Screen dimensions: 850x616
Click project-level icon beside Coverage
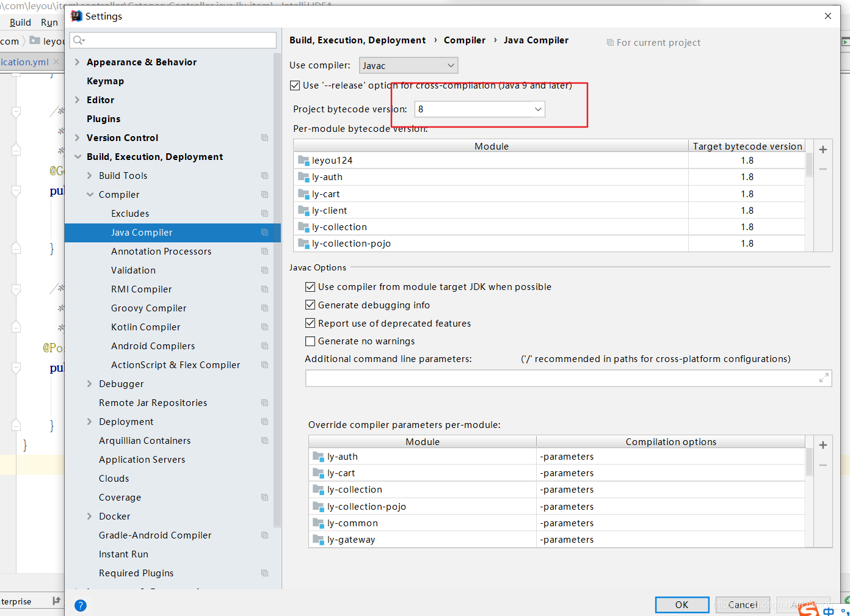point(264,498)
